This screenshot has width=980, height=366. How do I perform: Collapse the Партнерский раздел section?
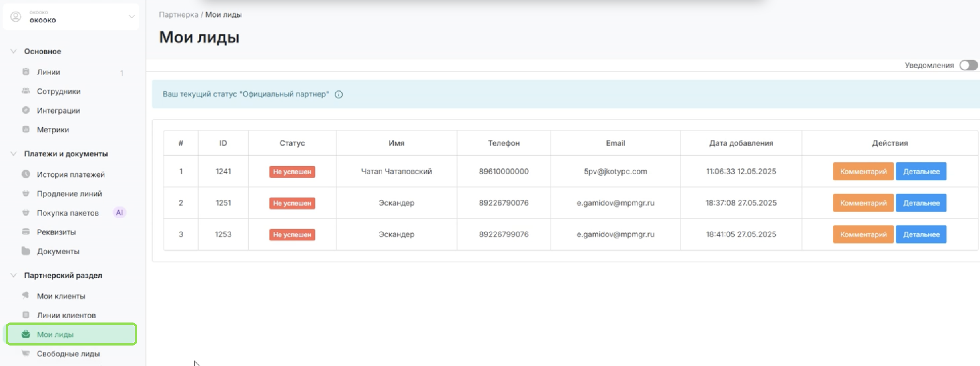14,275
